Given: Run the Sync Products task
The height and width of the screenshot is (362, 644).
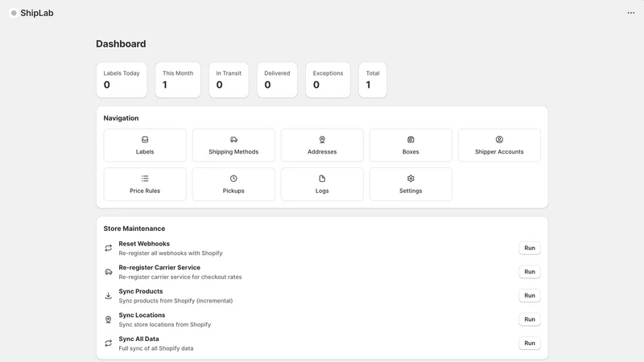Looking at the screenshot, I should pyautogui.click(x=530, y=295).
